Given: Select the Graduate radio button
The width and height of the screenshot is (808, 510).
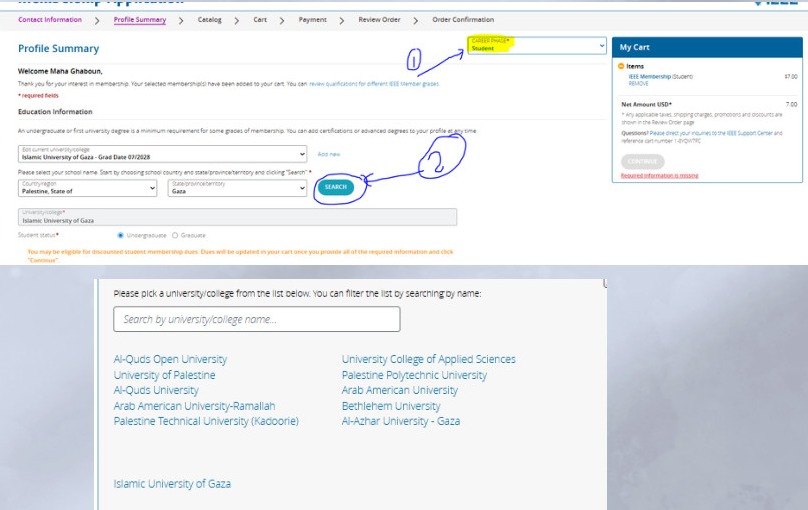Looking at the screenshot, I should point(175,235).
